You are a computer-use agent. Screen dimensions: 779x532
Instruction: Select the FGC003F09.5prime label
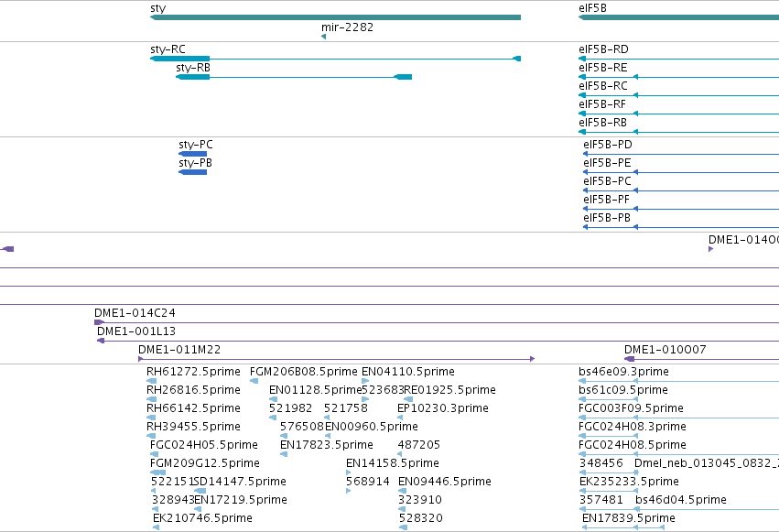coord(631,408)
